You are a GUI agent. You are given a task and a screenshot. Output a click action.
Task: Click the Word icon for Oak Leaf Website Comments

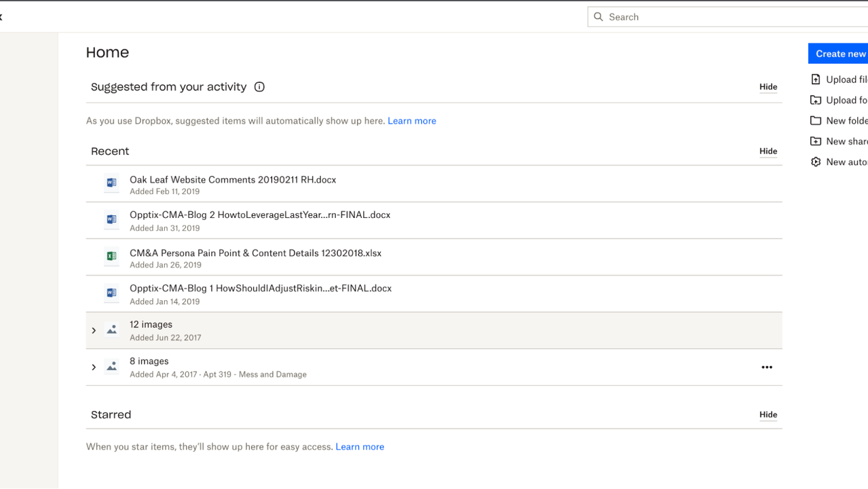(x=111, y=183)
